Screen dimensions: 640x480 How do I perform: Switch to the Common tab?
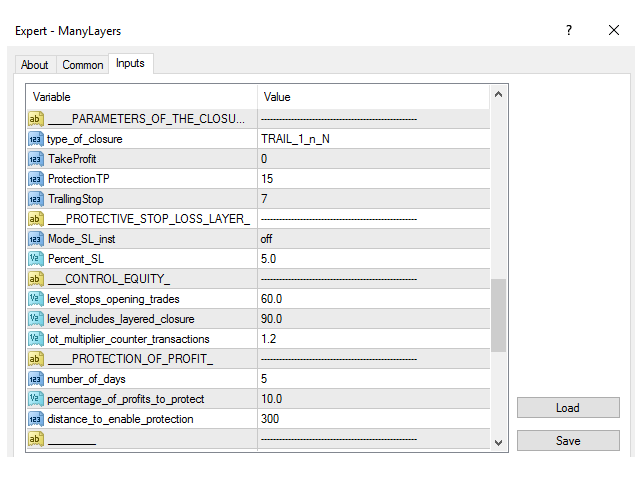pos(83,65)
